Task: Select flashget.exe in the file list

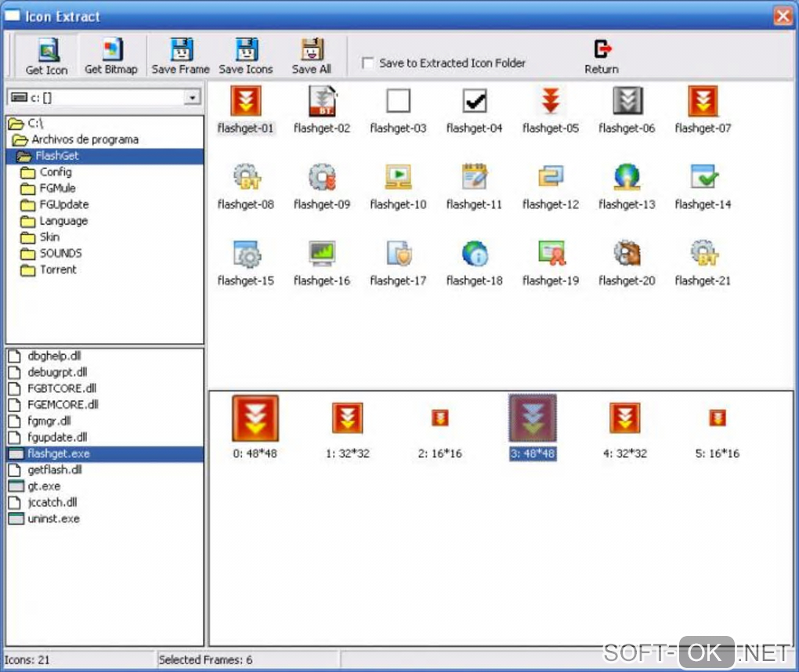Action: pos(105,453)
